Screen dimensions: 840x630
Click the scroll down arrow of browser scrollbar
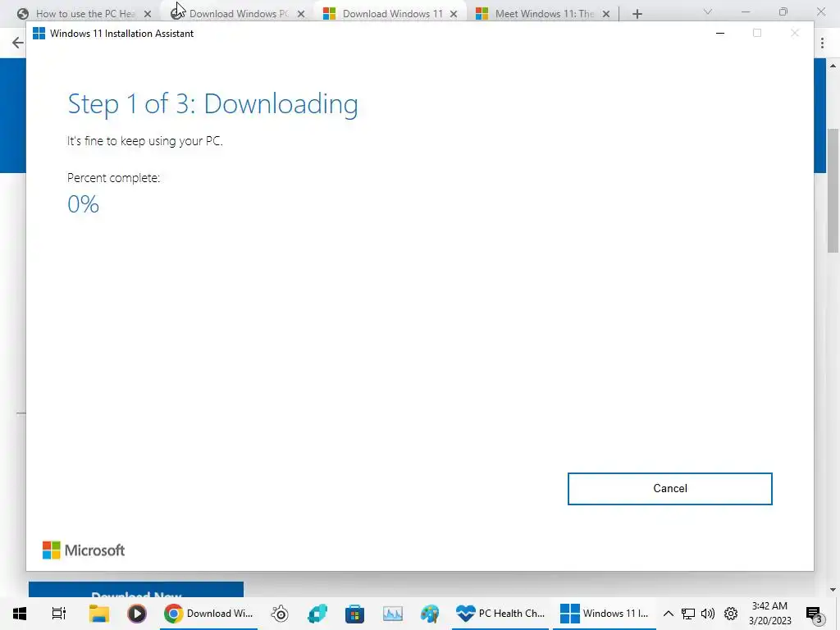click(833, 590)
